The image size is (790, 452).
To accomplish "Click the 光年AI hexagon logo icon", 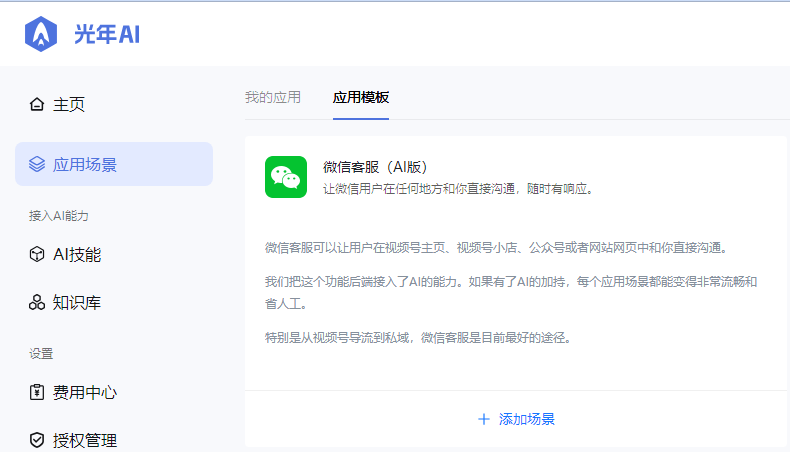I will click(41, 34).
